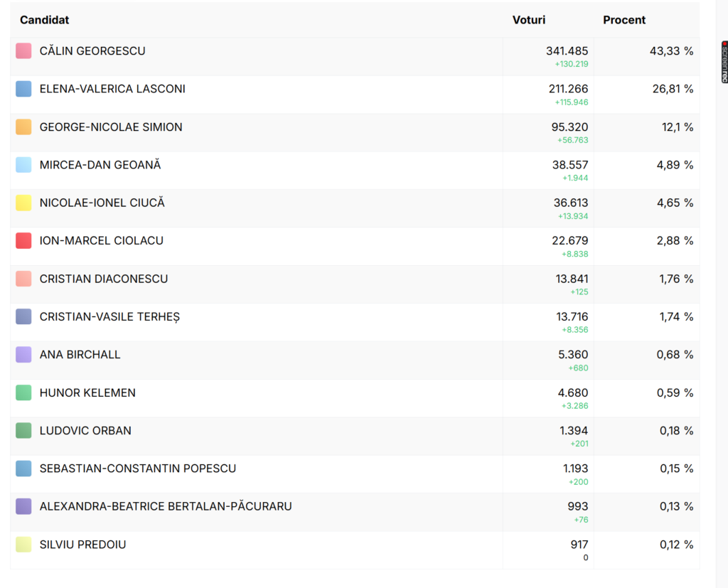
Task: Click the vote count 993
Action: pyautogui.click(x=578, y=506)
